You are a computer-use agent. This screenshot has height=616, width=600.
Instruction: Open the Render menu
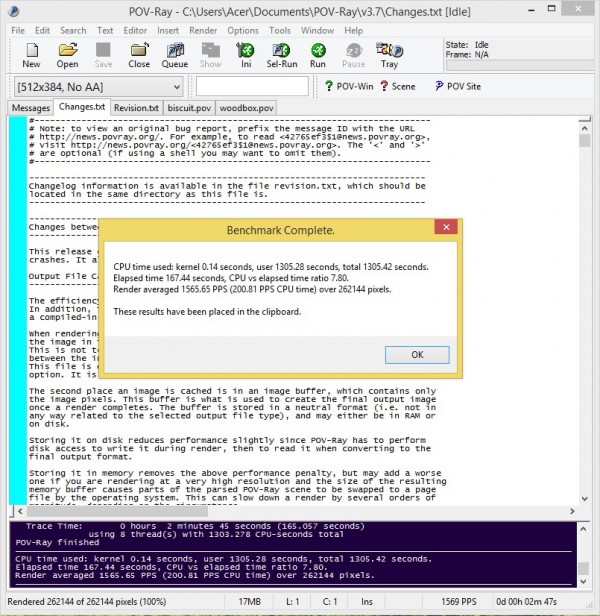coord(203,30)
